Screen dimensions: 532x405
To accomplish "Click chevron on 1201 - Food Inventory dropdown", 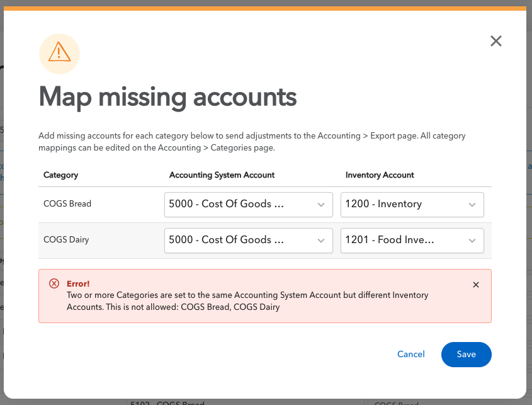I will coord(472,241).
